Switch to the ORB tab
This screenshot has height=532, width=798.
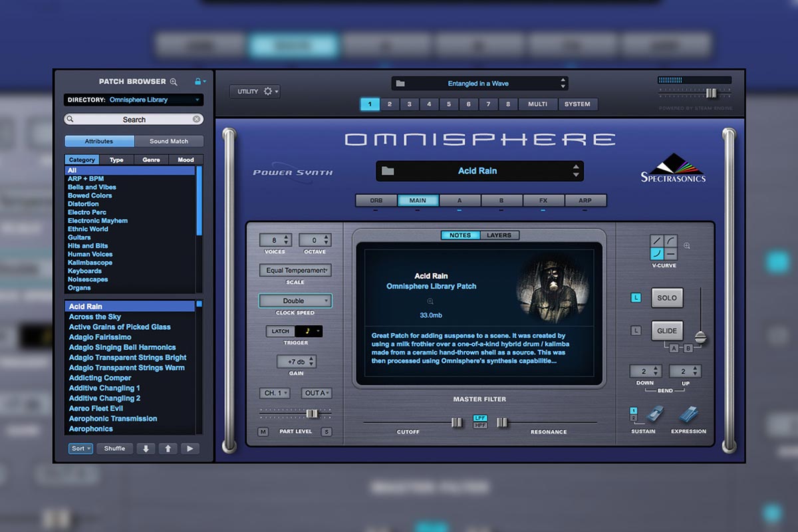click(376, 200)
